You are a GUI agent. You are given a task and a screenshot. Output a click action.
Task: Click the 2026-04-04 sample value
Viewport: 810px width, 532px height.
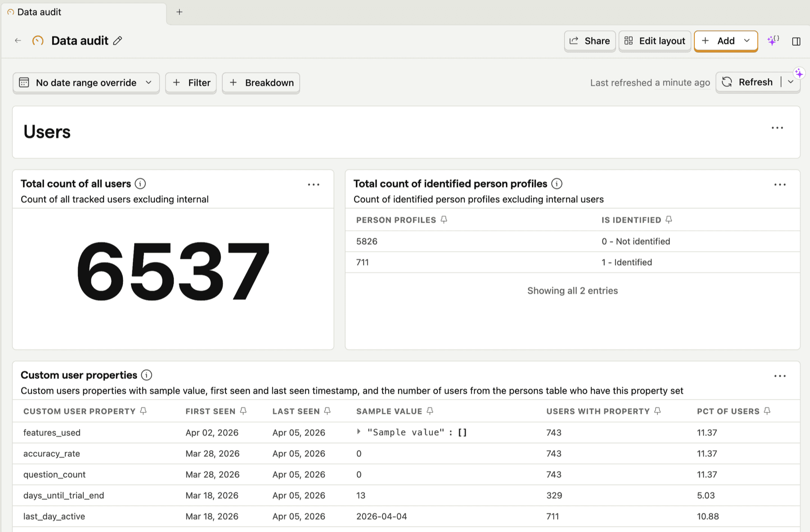[382, 516]
